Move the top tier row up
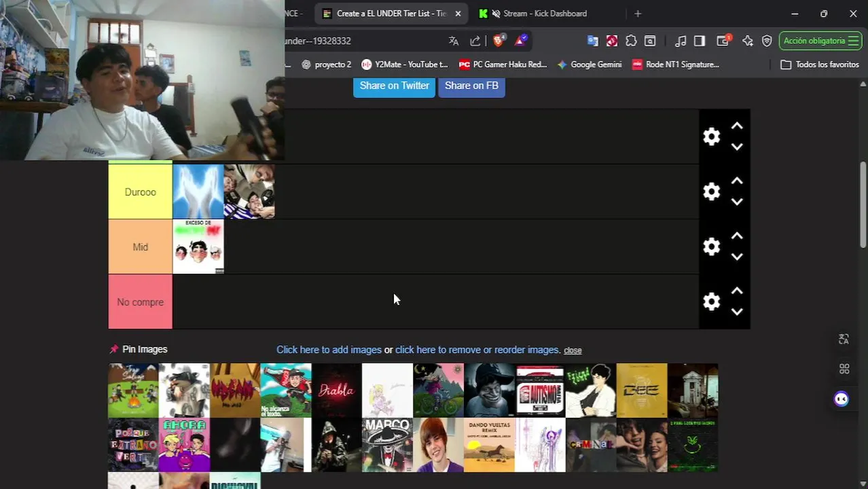Image resolution: width=868 pixels, height=489 pixels. (737, 126)
